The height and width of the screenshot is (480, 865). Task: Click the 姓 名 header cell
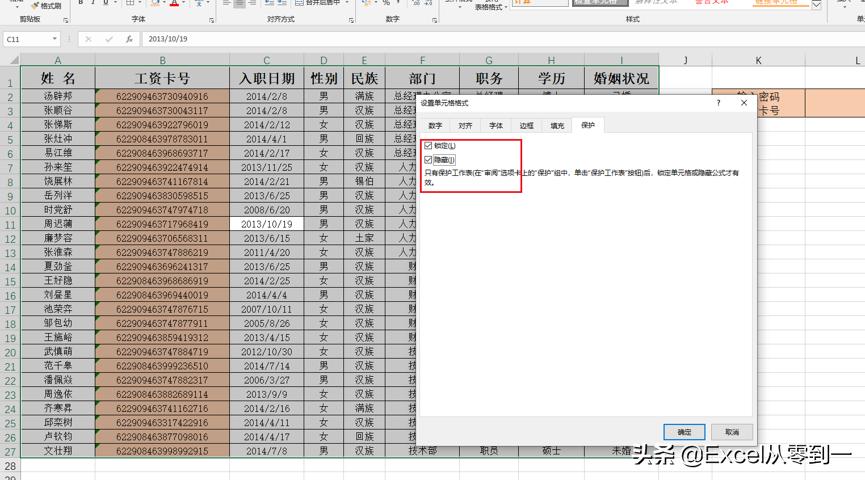point(58,78)
